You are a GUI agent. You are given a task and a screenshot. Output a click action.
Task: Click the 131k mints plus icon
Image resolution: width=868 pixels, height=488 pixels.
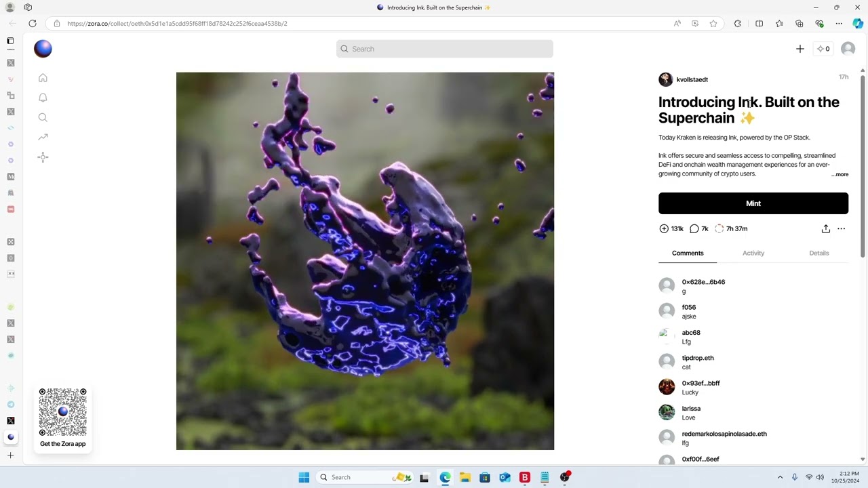[x=664, y=229]
